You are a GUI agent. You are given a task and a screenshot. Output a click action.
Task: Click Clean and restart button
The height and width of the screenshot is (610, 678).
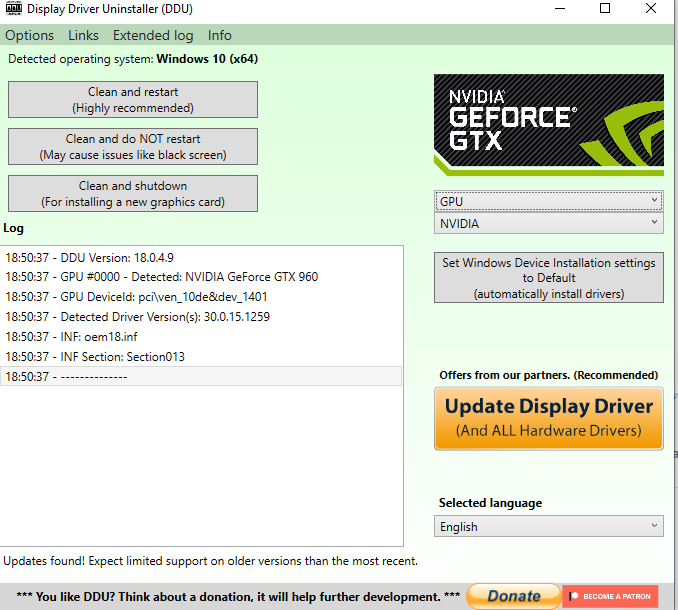133,99
